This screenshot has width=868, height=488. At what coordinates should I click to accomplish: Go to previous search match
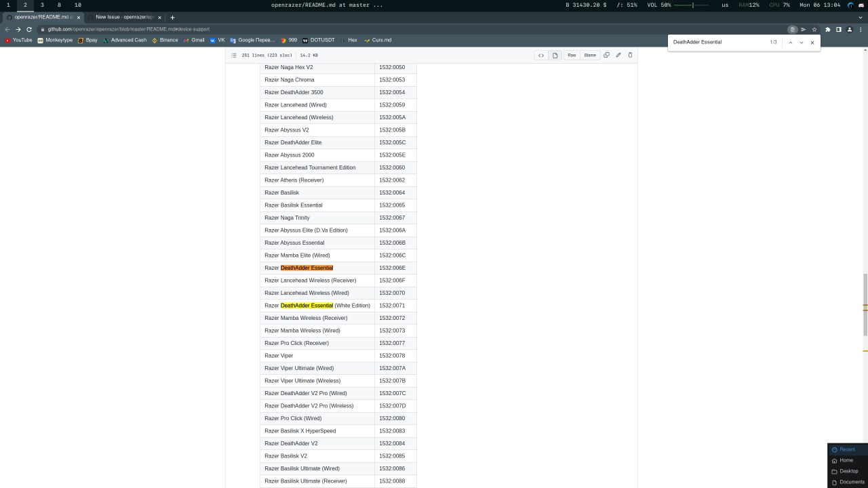click(791, 42)
